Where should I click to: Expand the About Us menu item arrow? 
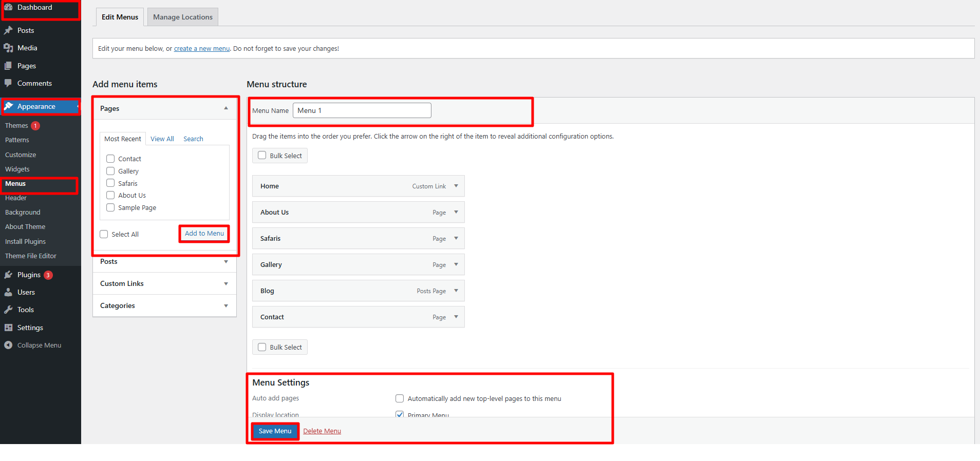[x=456, y=212]
